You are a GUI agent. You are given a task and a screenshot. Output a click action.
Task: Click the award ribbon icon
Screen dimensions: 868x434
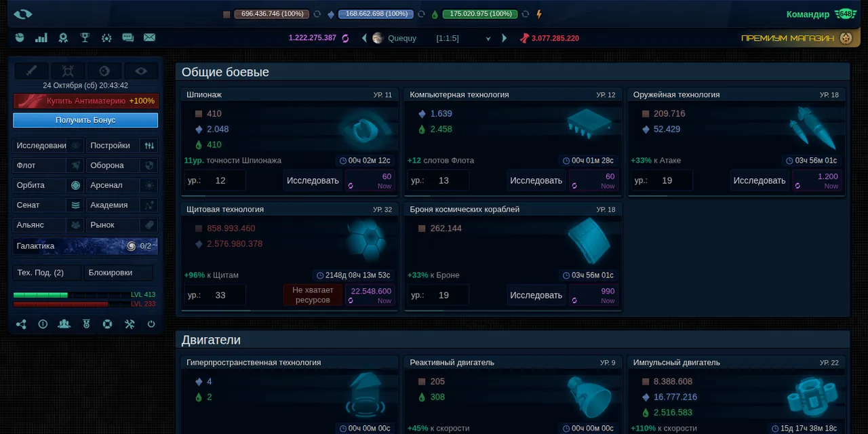[63, 38]
